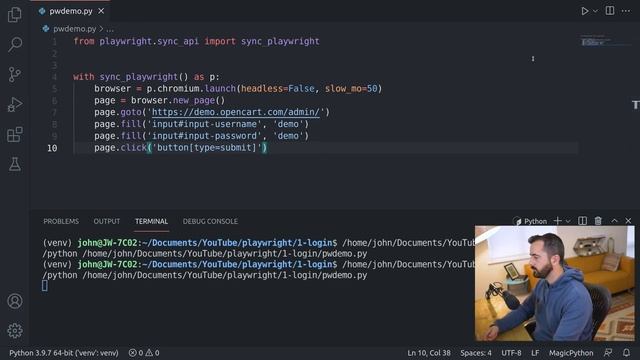The image size is (640, 360).
Task: Click 'slow_mo=50' argument text
Action: click(x=351, y=89)
